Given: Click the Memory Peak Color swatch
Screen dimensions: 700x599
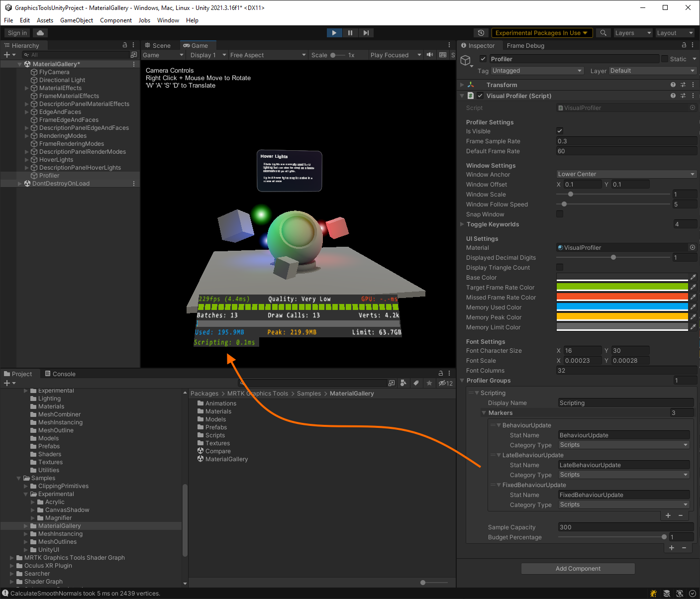Looking at the screenshot, I should pos(622,317).
